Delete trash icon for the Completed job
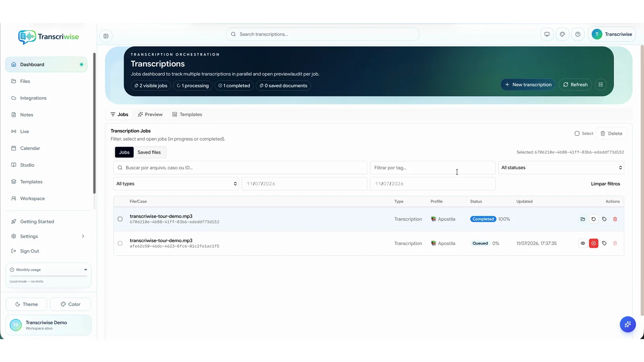 (x=615, y=219)
